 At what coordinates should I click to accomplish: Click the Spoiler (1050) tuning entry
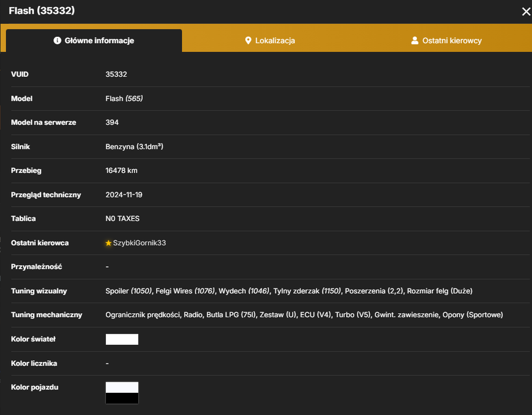(x=128, y=291)
